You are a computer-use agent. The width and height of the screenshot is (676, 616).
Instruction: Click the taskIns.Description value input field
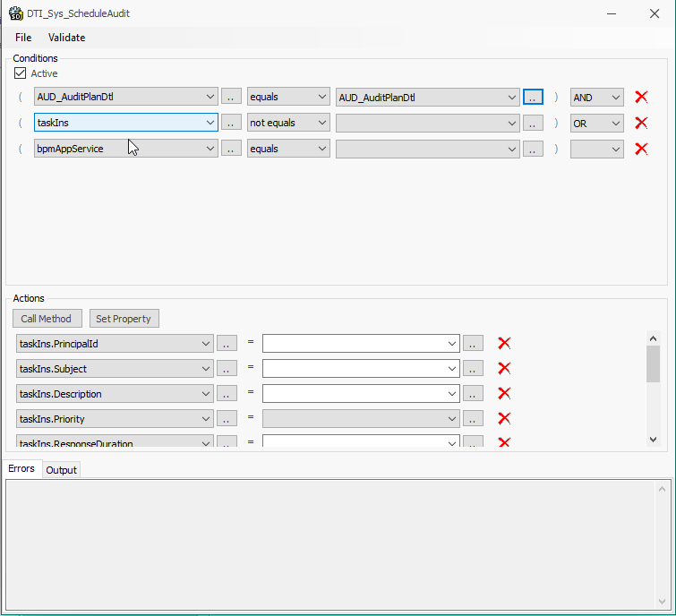point(361,394)
